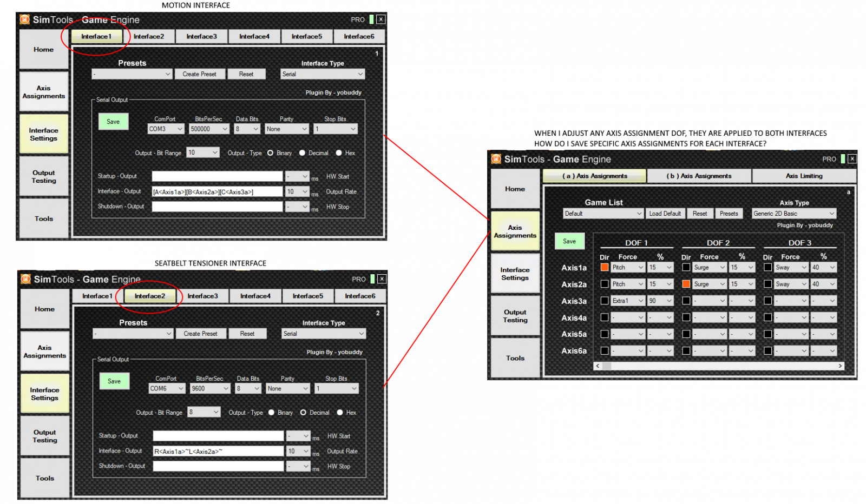Select (a) Axis Assignments tab

pos(595,176)
